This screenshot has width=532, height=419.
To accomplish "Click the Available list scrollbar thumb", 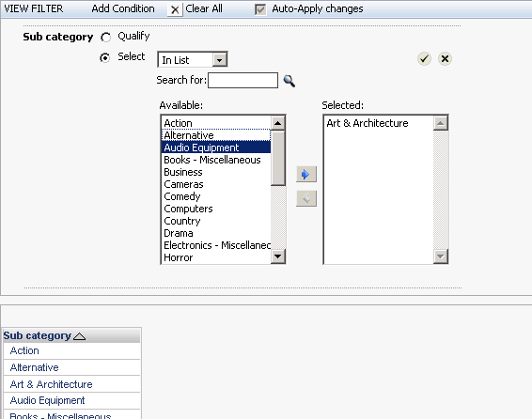I will [x=278, y=158].
